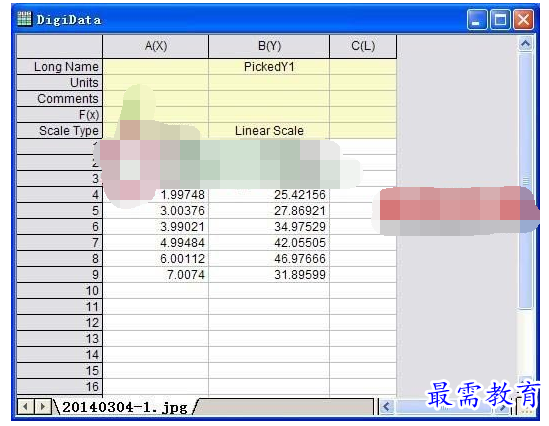
Task: Select row header number 8
Action: pos(60,259)
